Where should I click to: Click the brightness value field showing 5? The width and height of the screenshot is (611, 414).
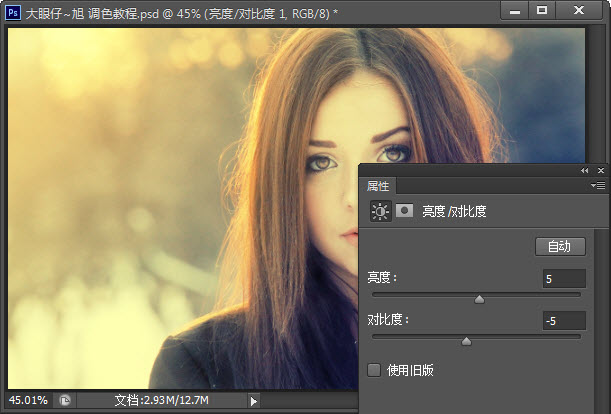point(564,278)
